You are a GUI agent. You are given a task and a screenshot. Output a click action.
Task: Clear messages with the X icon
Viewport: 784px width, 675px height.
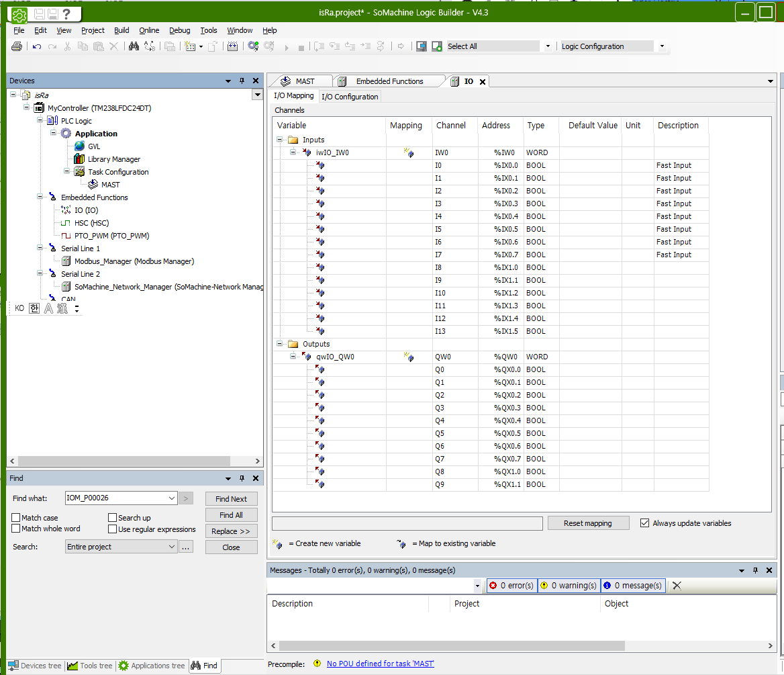pos(677,586)
